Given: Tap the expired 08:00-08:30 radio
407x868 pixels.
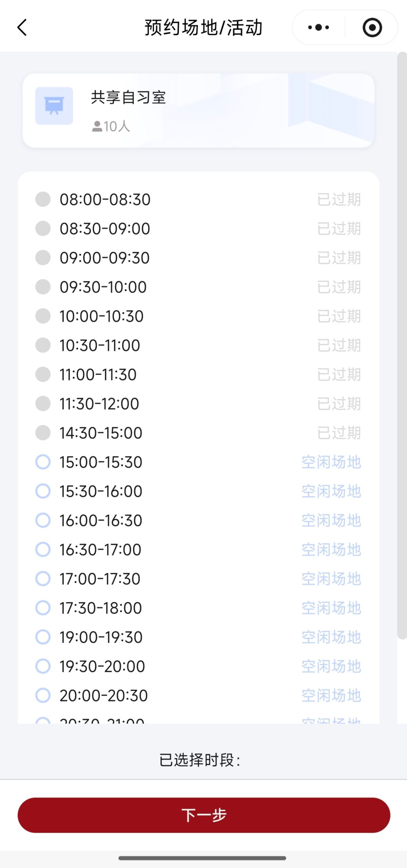Looking at the screenshot, I should click(x=43, y=199).
